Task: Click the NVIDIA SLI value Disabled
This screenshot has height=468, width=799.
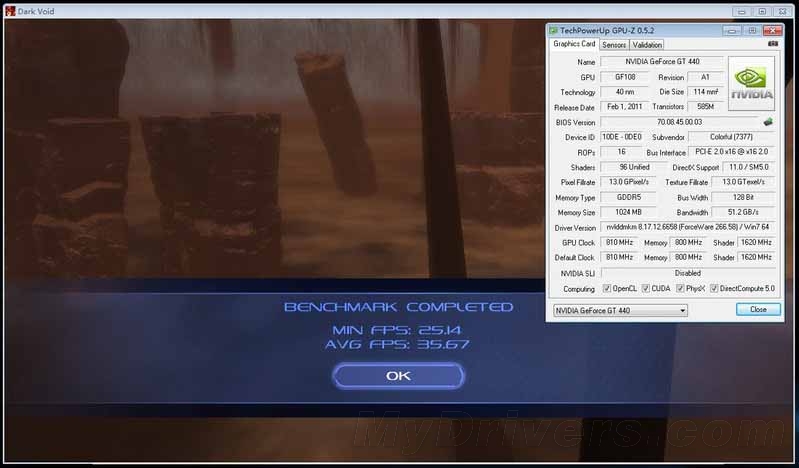Action: 688,273
